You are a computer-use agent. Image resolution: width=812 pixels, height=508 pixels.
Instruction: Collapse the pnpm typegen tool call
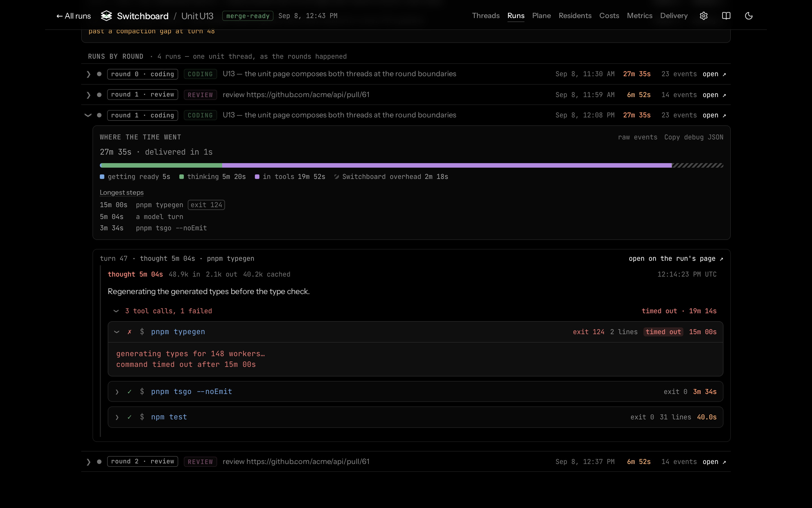coord(117,332)
